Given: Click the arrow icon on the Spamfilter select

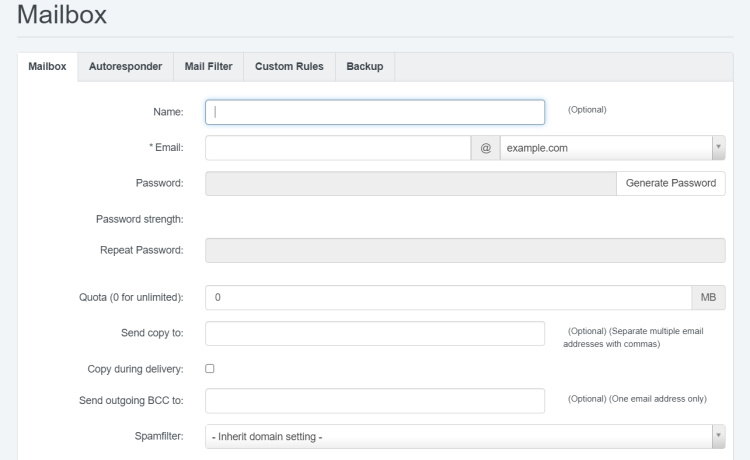Looking at the screenshot, I should pos(717,438).
